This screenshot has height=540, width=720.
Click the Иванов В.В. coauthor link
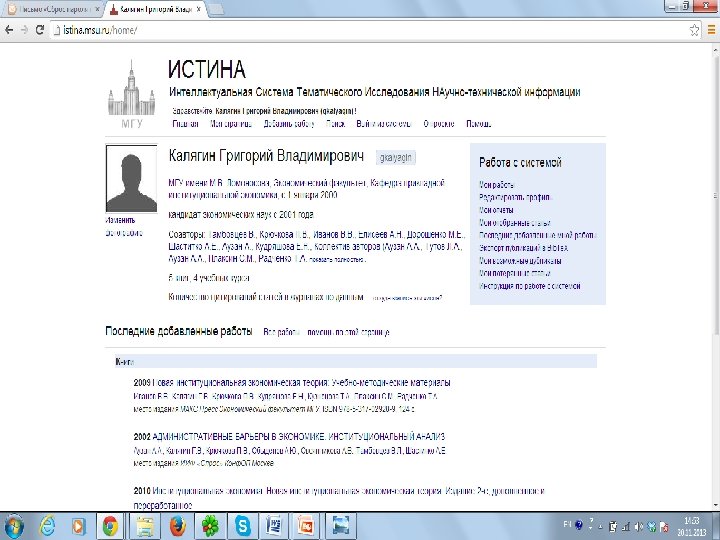click(334, 234)
